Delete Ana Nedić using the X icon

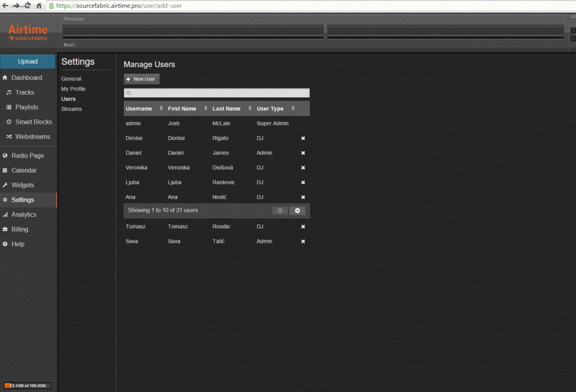[303, 197]
